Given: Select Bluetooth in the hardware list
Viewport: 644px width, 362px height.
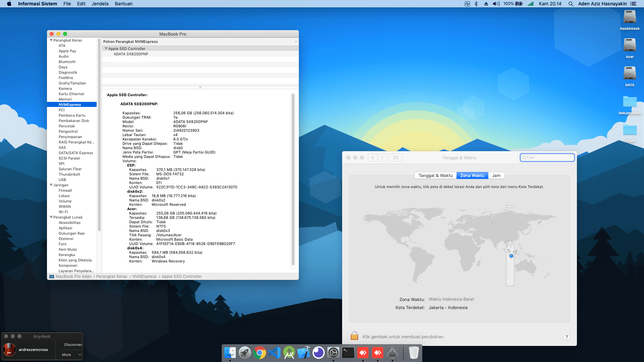Looking at the screenshot, I should point(67,62).
